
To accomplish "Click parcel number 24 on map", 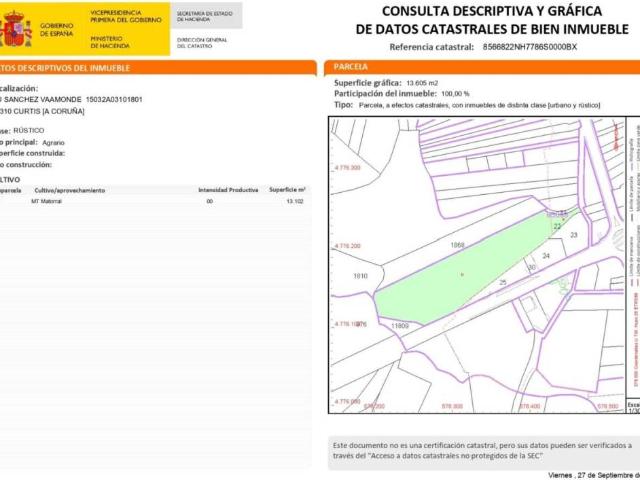I will coord(546,256).
